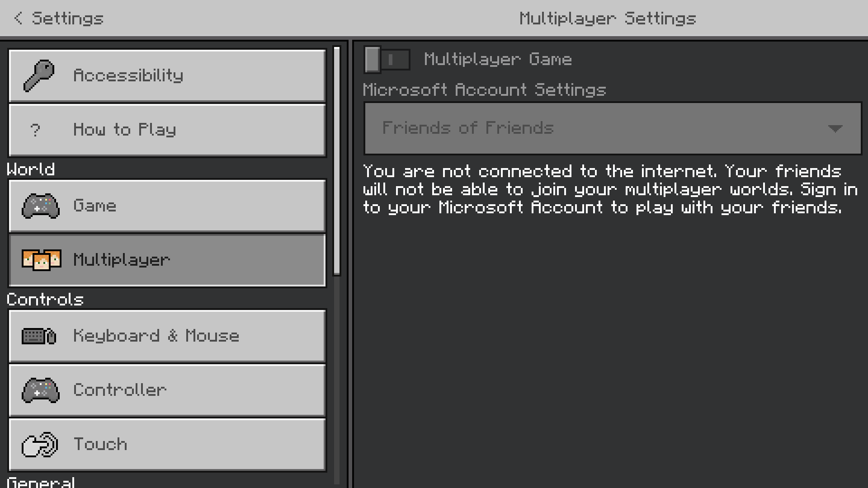868x488 pixels.
Task: Click the Controller gamepad icon
Action: click(x=41, y=390)
